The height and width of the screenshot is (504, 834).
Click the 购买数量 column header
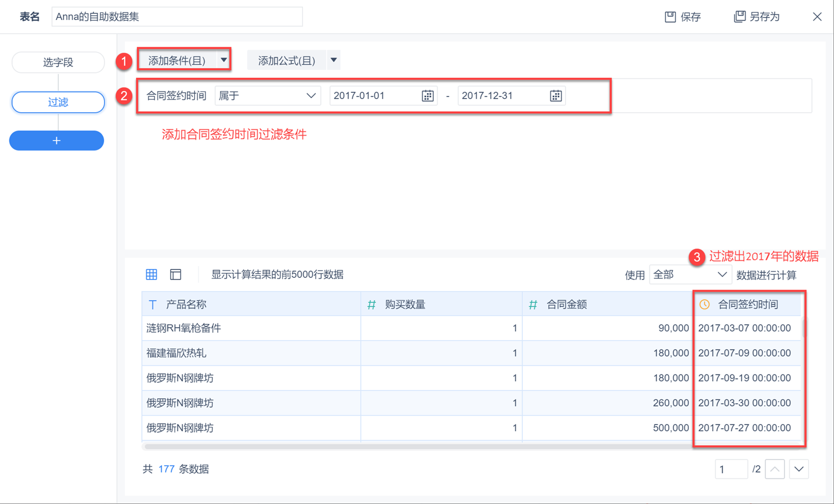point(441,305)
